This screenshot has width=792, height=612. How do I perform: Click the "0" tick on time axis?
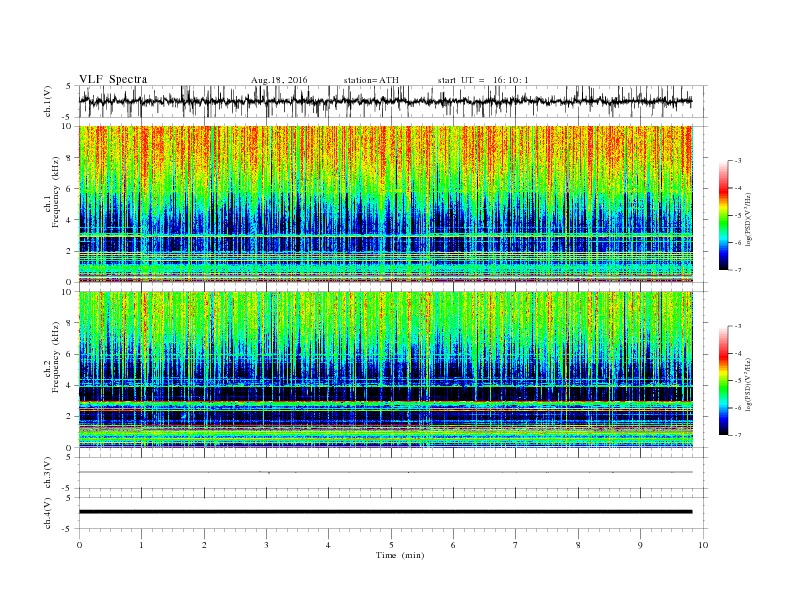(79, 545)
